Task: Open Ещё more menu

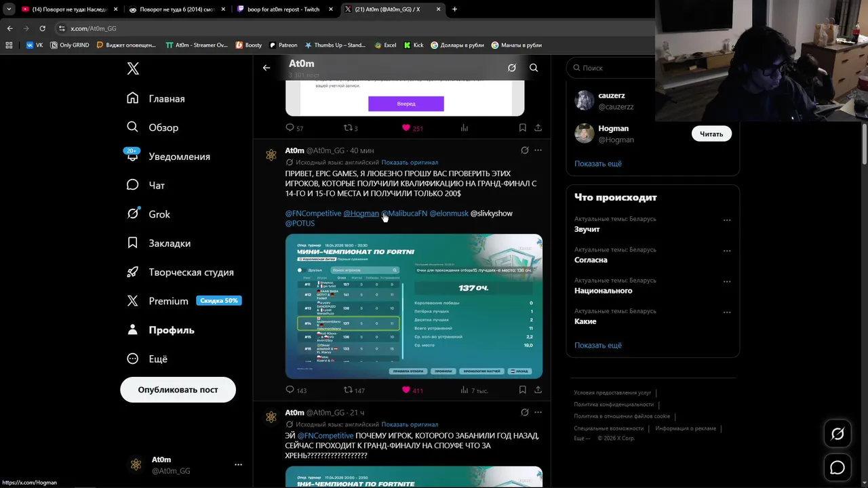Action: (147, 359)
